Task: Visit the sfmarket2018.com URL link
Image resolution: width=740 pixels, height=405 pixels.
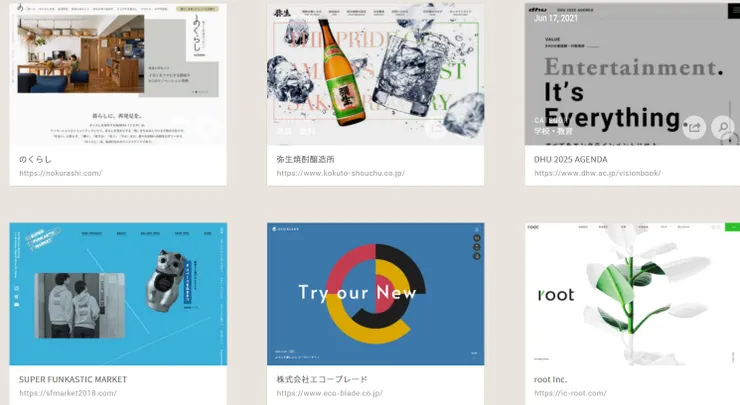Action: click(x=67, y=393)
